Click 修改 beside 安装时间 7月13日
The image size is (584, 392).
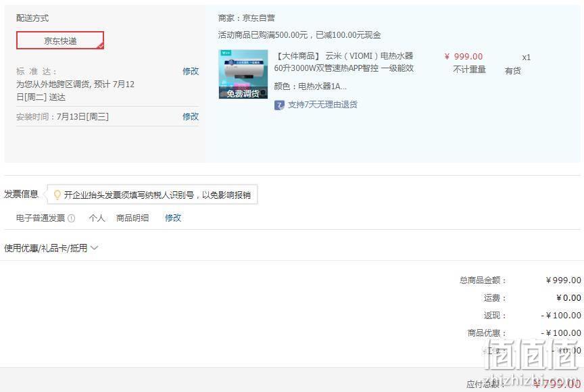click(191, 116)
